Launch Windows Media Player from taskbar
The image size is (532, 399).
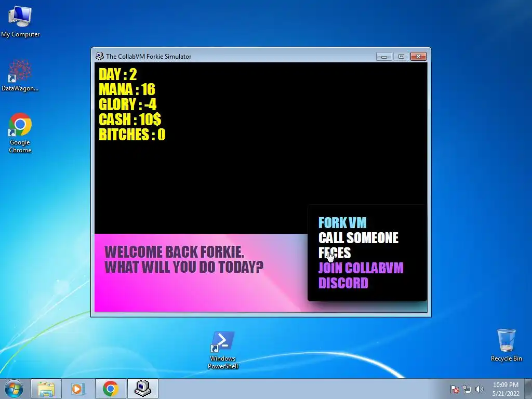pyautogui.click(x=77, y=389)
